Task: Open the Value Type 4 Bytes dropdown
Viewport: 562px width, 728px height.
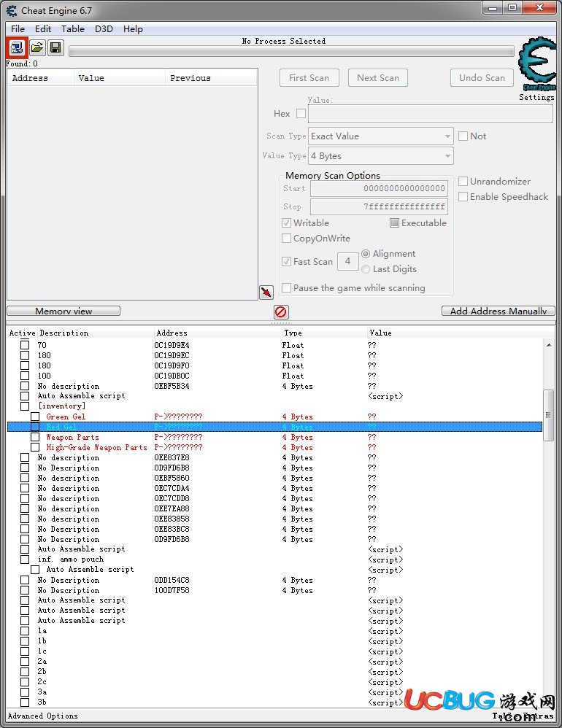Action: tap(381, 156)
